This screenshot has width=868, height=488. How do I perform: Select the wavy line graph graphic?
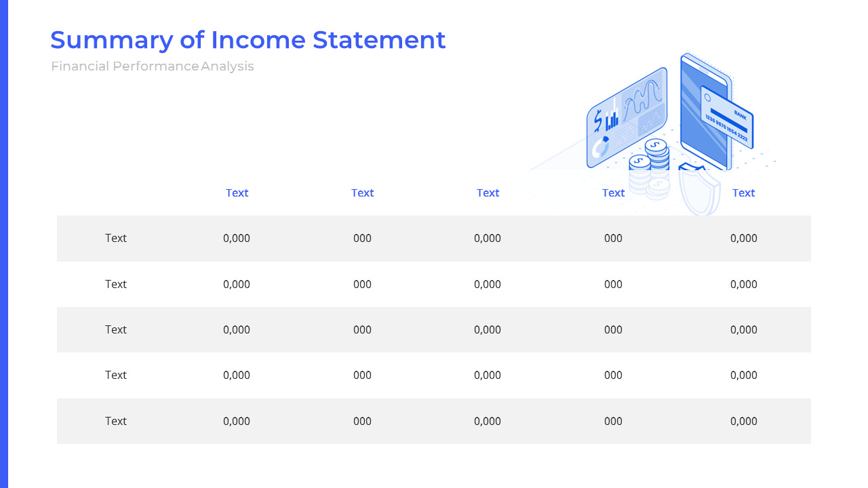(x=642, y=97)
